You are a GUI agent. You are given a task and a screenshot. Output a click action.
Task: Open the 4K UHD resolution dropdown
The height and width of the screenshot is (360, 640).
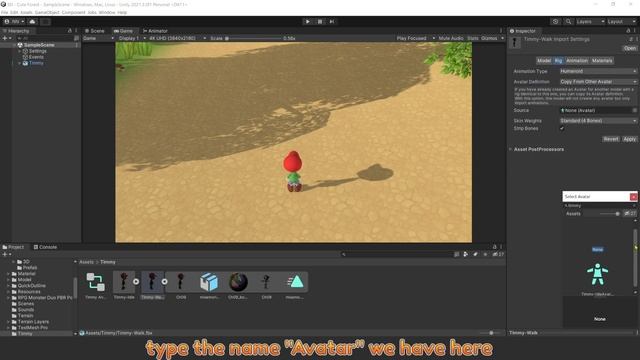(x=177, y=38)
